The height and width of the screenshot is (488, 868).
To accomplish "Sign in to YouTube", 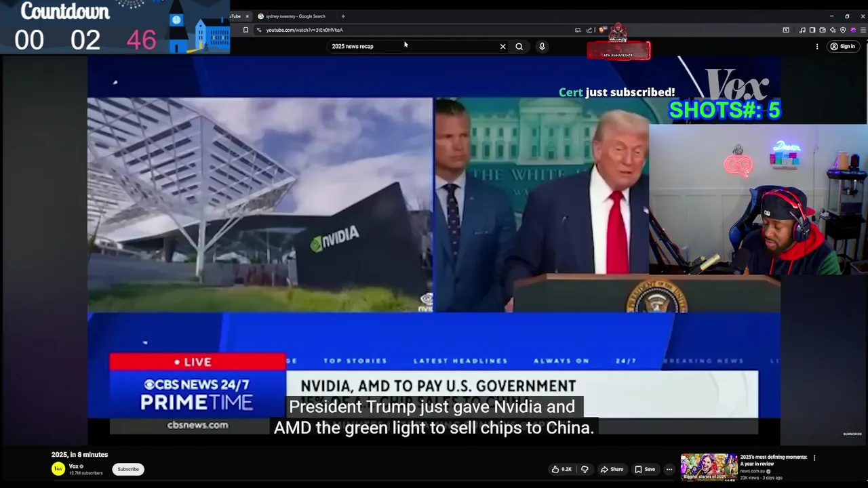I will [x=843, y=46].
